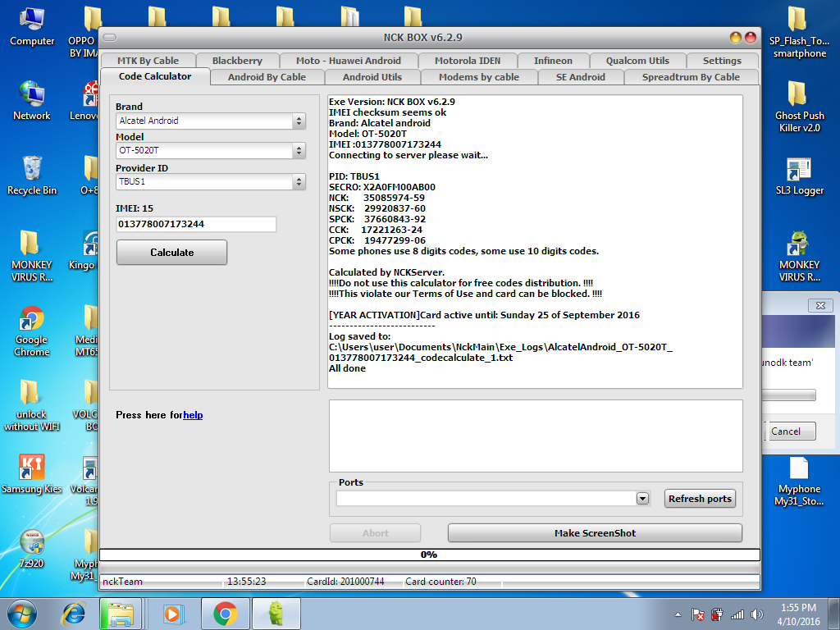Expand the Brand dropdown showing Alcatel Android
The width and height of the screenshot is (840, 630).
tap(299, 121)
